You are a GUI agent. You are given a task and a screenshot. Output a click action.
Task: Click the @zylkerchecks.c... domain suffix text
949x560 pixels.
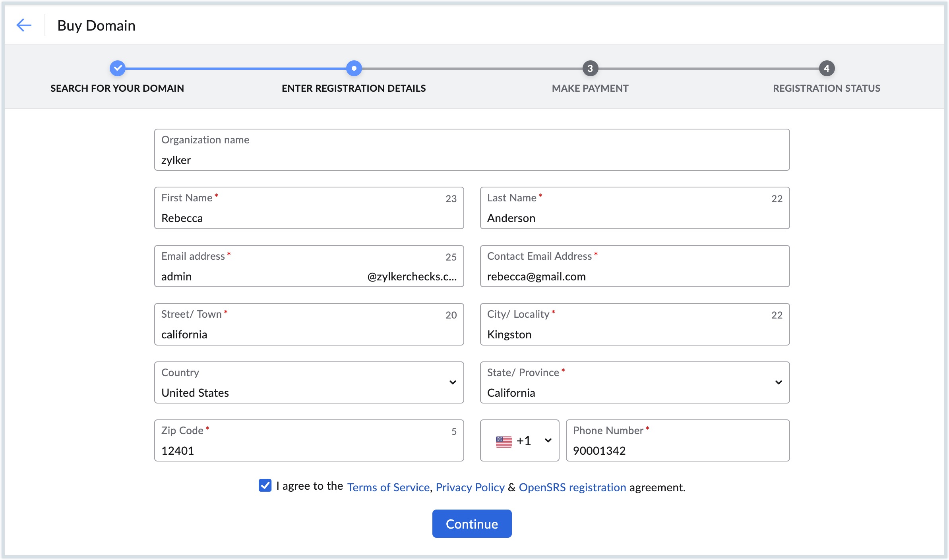[412, 276]
